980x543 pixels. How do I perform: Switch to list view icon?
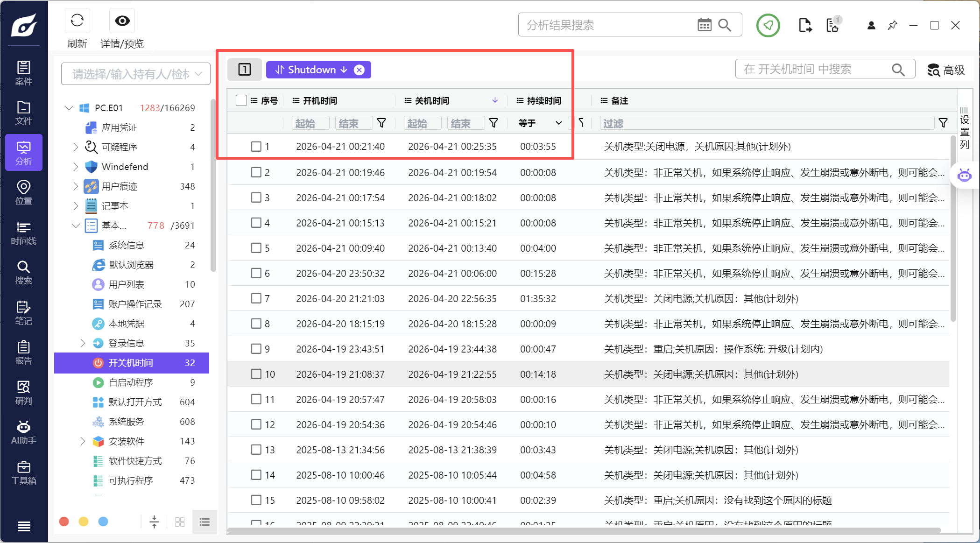tap(204, 522)
